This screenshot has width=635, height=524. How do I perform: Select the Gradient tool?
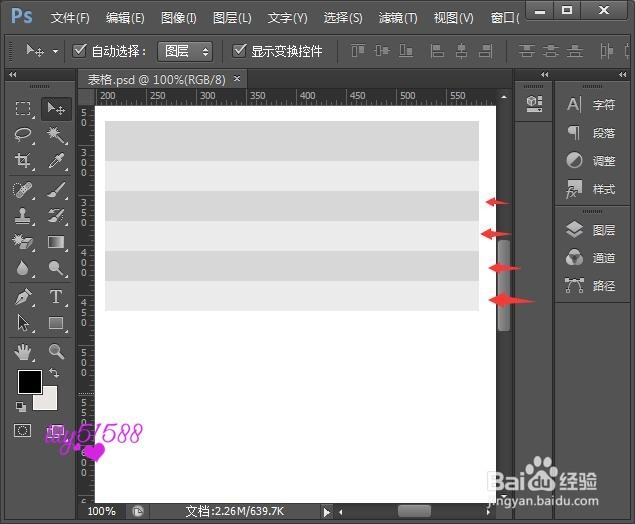point(56,242)
